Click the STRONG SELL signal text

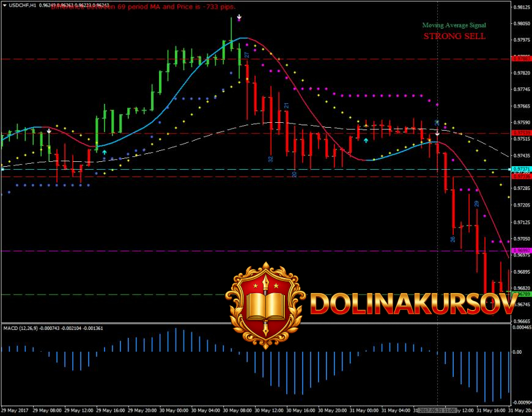click(454, 36)
